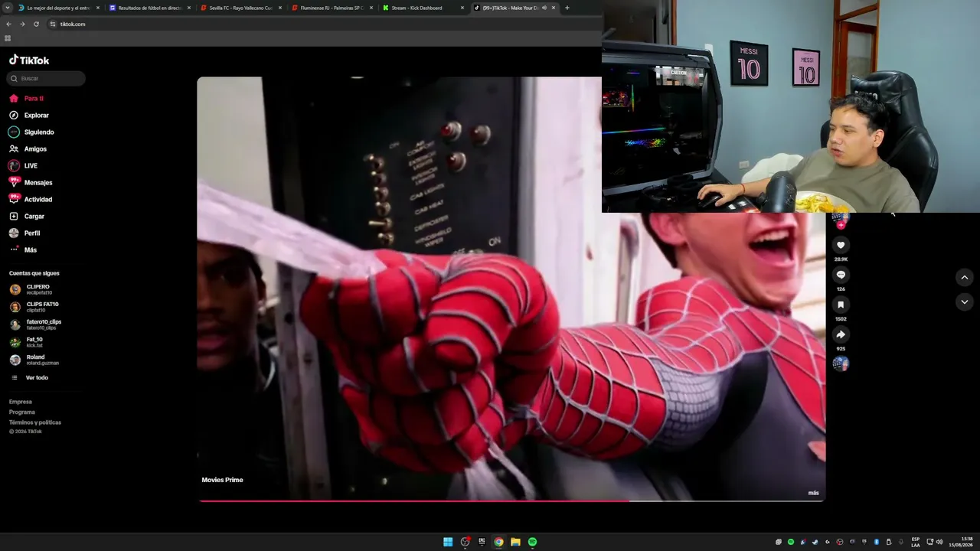Reload the TikTok page
The height and width of the screenshot is (551, 980).
36,24
